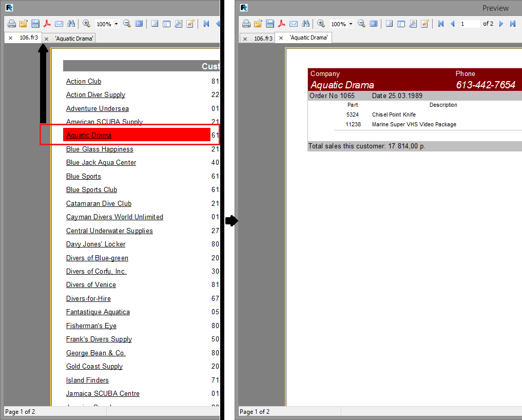Open Frank's Divers Supply link
522x420 pixels.
99,339
